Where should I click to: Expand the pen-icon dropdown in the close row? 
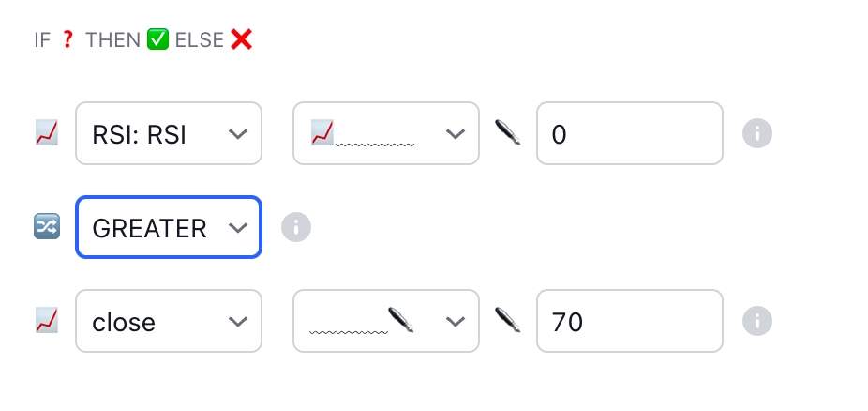pyautogui.click(x=386, y=321)
